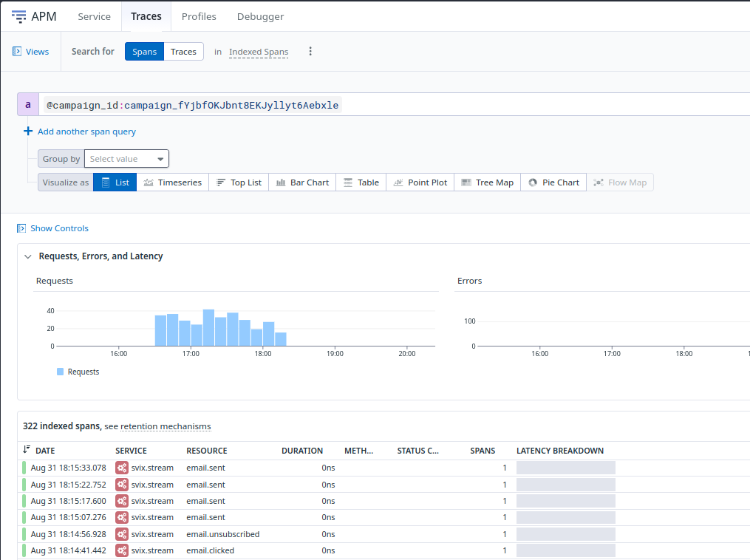
Task: Visualize as Table
Action: point(361,182)
